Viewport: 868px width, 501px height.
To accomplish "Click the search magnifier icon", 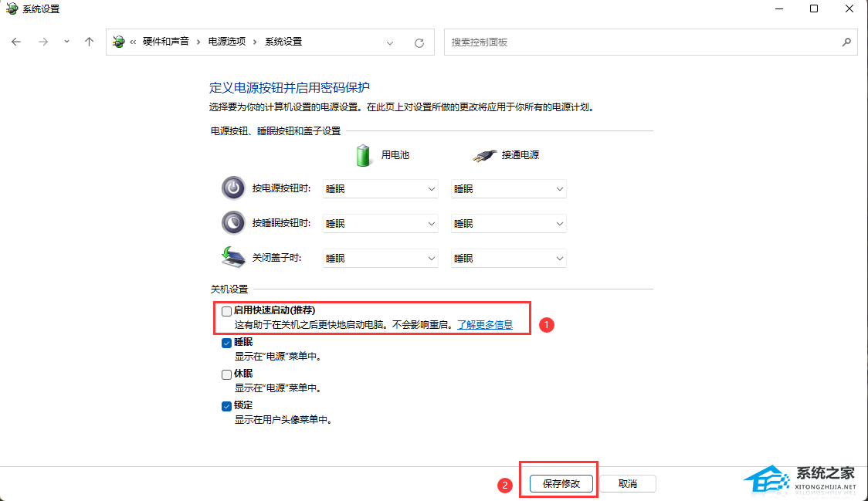I will click(x=846, y=42).
